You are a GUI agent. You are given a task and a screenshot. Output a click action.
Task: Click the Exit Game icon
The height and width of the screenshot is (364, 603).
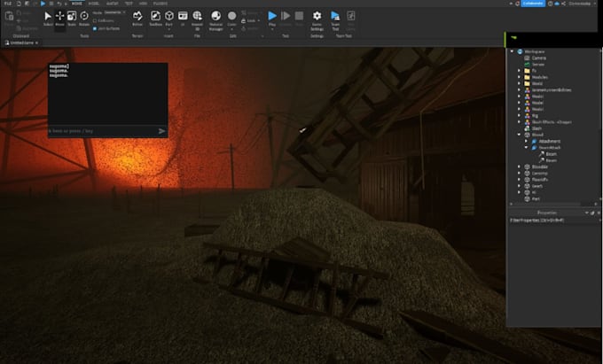tap(351, 16)
